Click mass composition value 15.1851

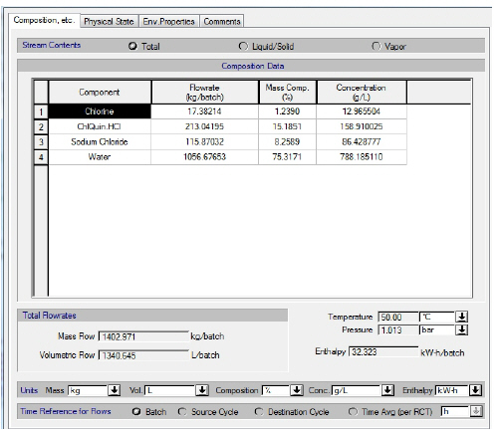pyautogui.click(x=288, y=126)
